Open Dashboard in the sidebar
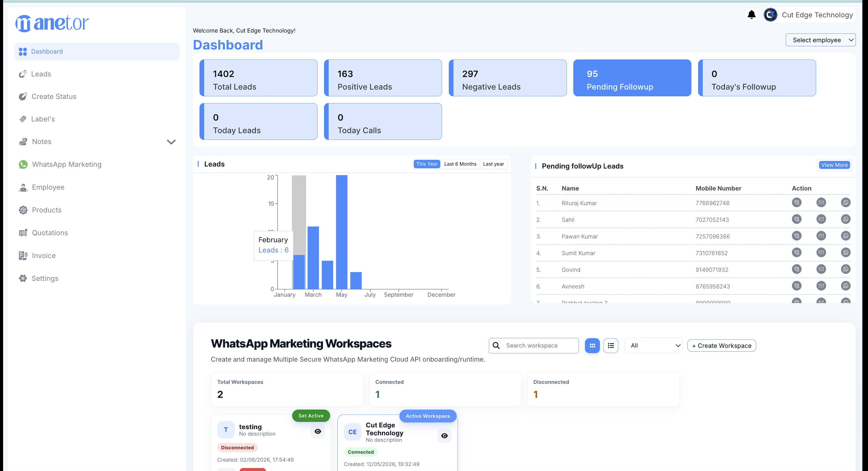Image resolution: width=868 pixels, height=471 pixels. click(97, 52)
